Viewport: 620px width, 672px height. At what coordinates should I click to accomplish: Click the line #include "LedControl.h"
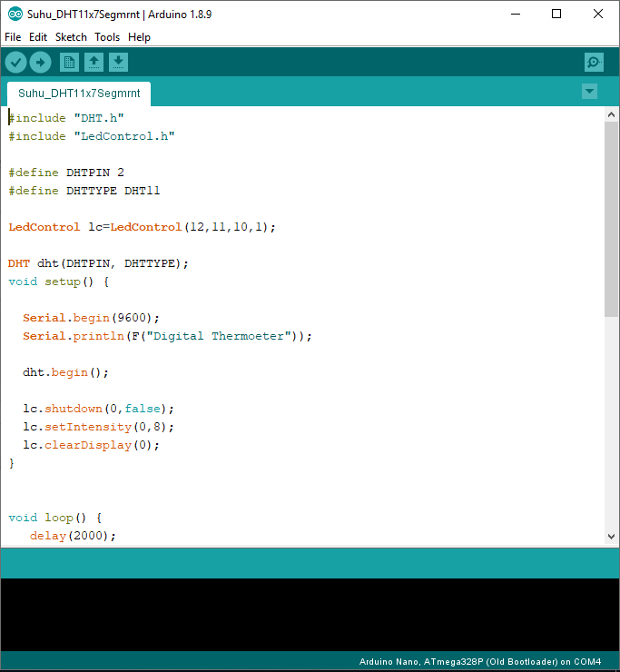coord(92,136)
